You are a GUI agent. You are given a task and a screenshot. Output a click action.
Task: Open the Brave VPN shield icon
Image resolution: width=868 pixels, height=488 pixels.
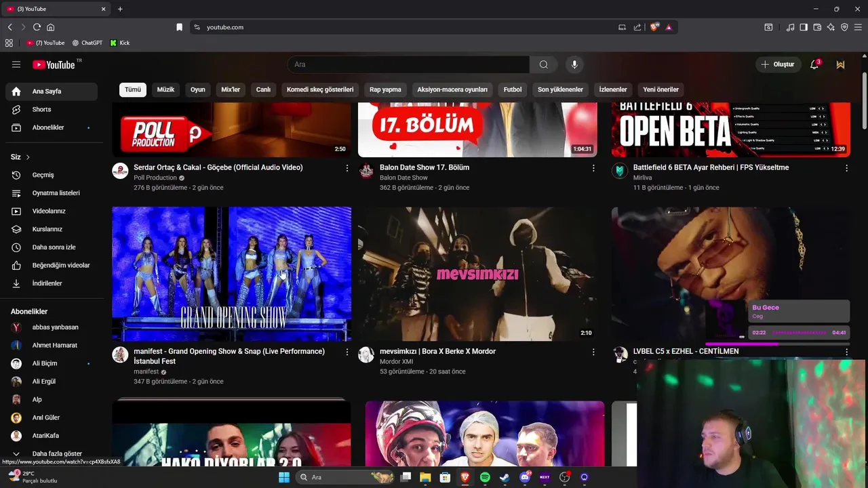pos(844,27)
